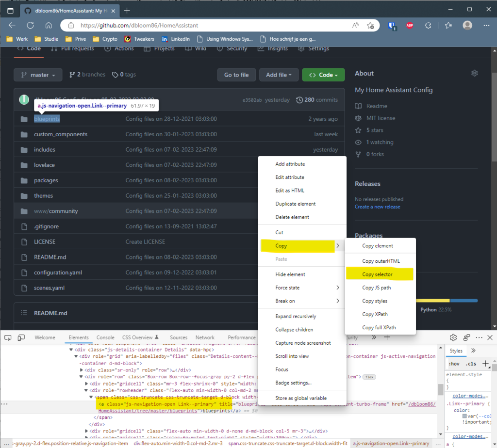Viewport: 497px width, 448px height.
Task: Select a.js-navigation-open breadcrumb in DevTools
Action: click(x=391, y=443)
